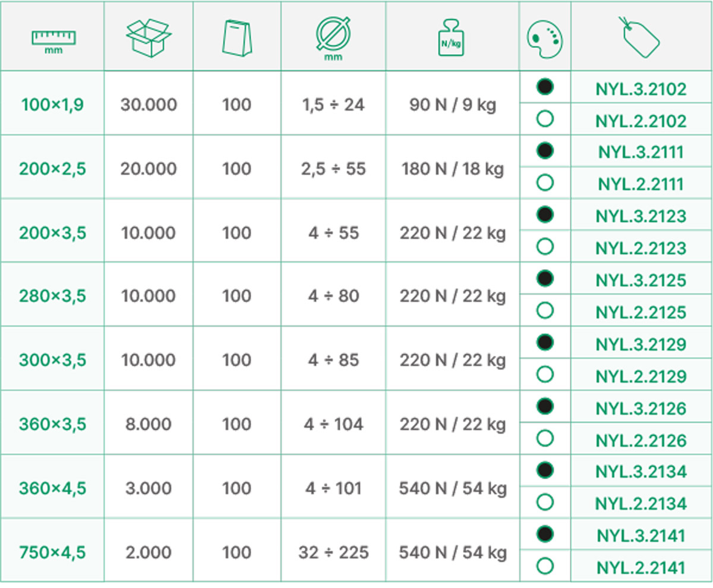Select black color dot for NYL.3.2141
The height and width of the screenshot is (588, 713).
coord(545,534)
